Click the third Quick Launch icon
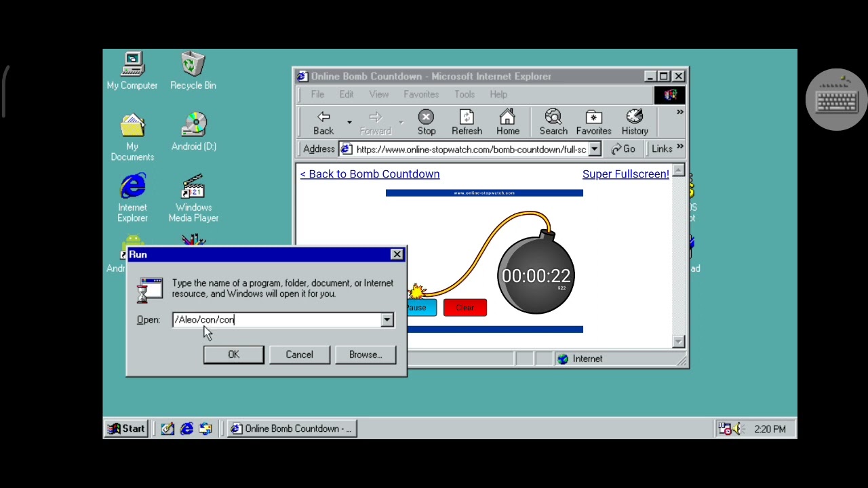Image resolution: width=868 pixels, height=488 pixels. point(205,428)
